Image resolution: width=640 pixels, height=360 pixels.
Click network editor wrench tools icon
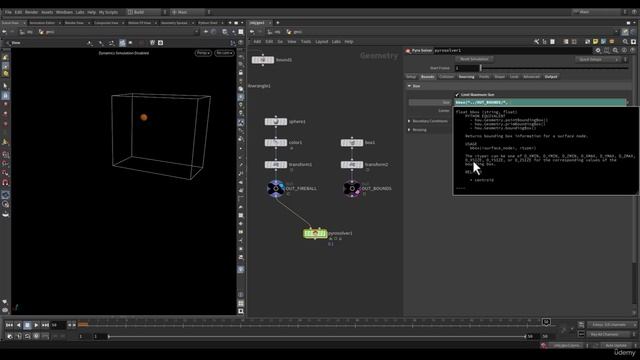pos(536,42)
